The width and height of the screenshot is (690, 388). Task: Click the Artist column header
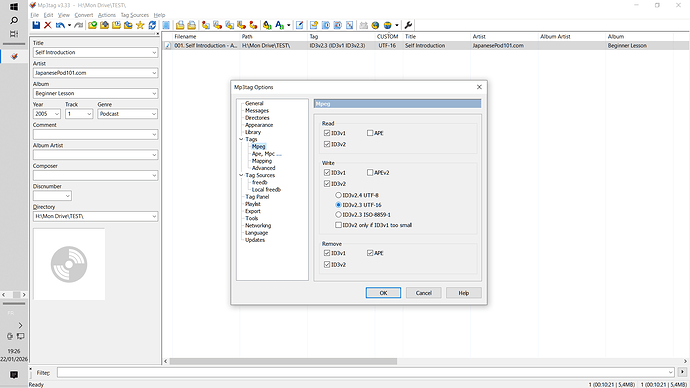point(504,37)
